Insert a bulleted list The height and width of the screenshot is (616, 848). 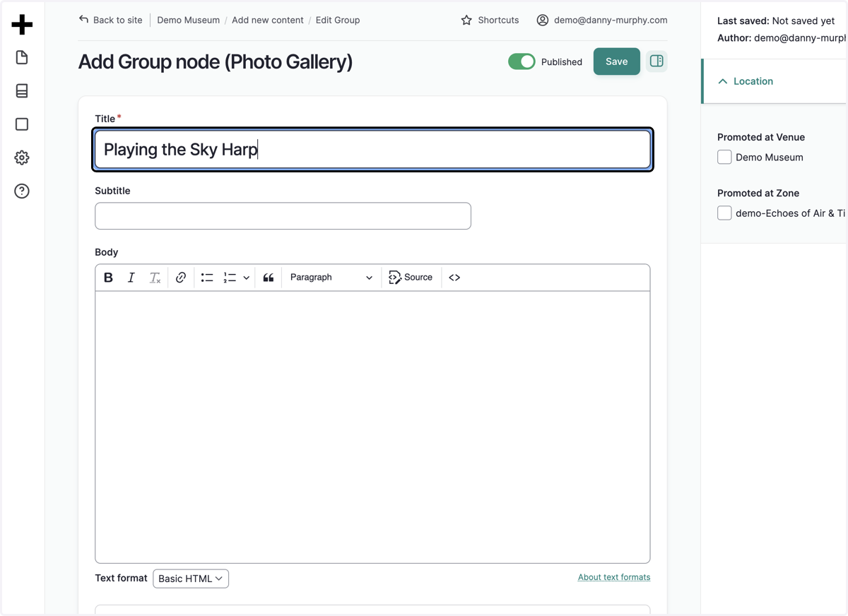207,278
